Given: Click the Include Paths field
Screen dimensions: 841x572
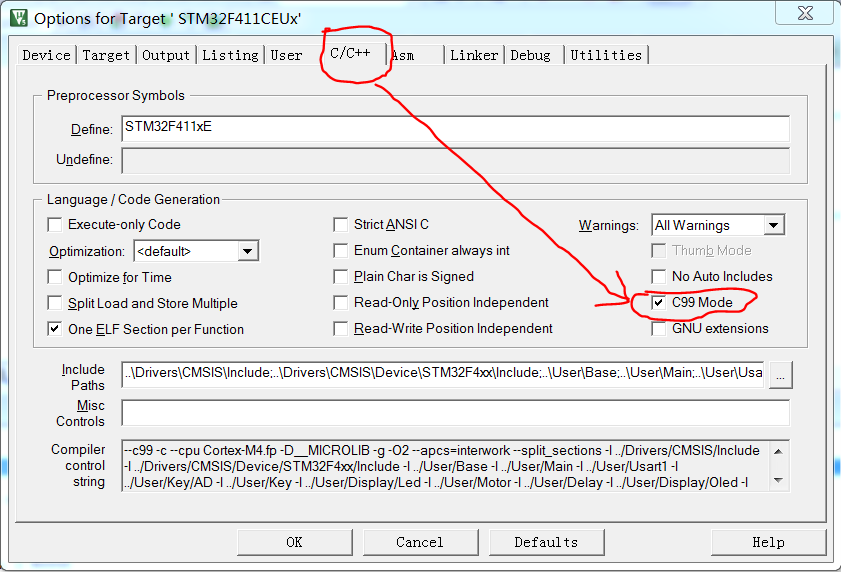Looking at the screenshot, I should (x=442, y=374).
